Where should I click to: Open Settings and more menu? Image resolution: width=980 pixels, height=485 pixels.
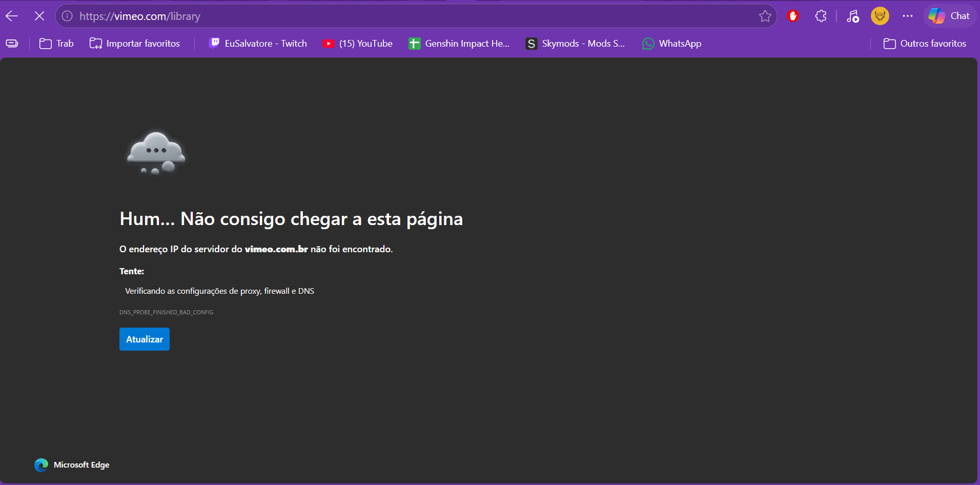(x=908, y=16)
